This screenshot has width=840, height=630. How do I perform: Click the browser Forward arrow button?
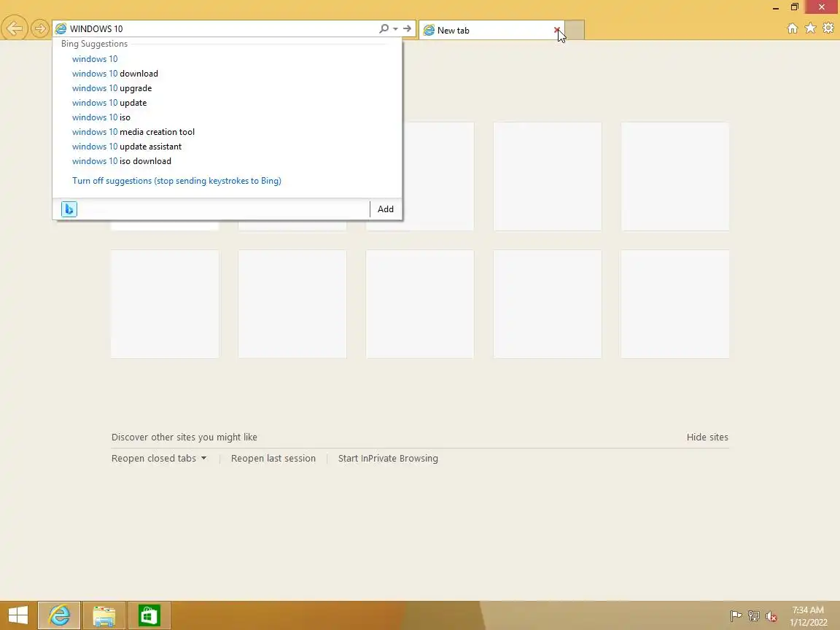[39, 28]
